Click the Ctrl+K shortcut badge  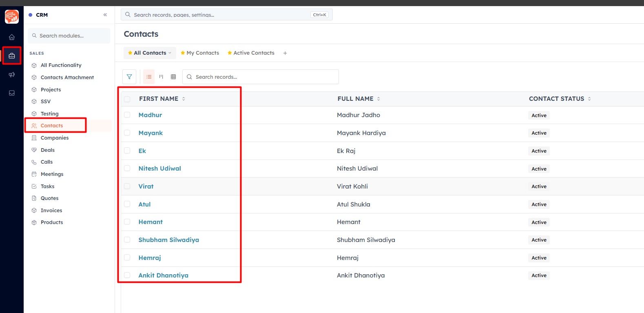click(x=319, y=15)
